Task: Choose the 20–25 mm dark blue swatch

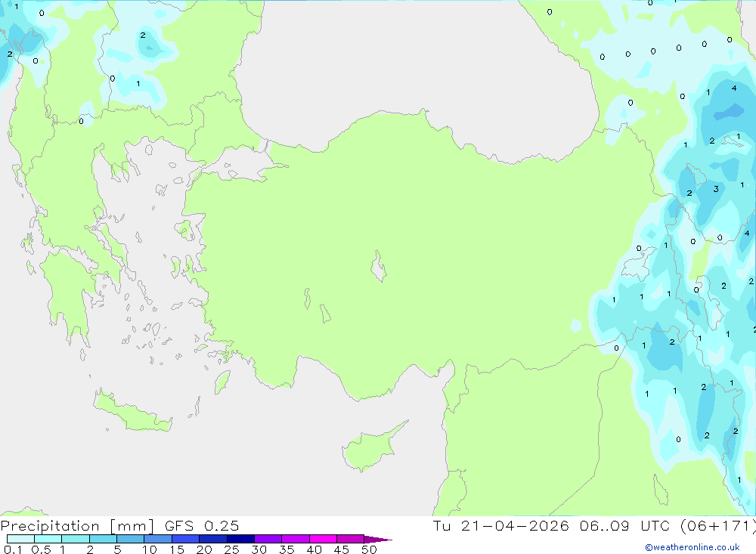Action: click(x=213, y=539)
